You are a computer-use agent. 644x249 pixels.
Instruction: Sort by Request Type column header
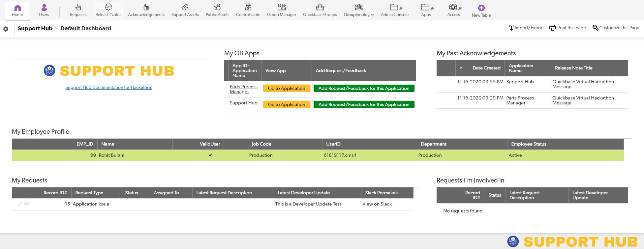tap(89, 193)
